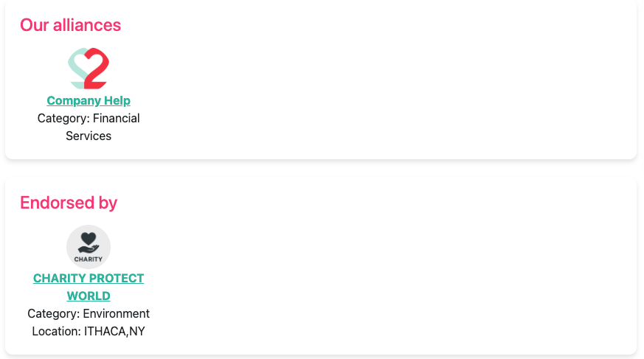The width and height of the screenshot is (644, 359).
Task: Click the Location: ITHACA,NY text
Action: [x=89, y=331]
